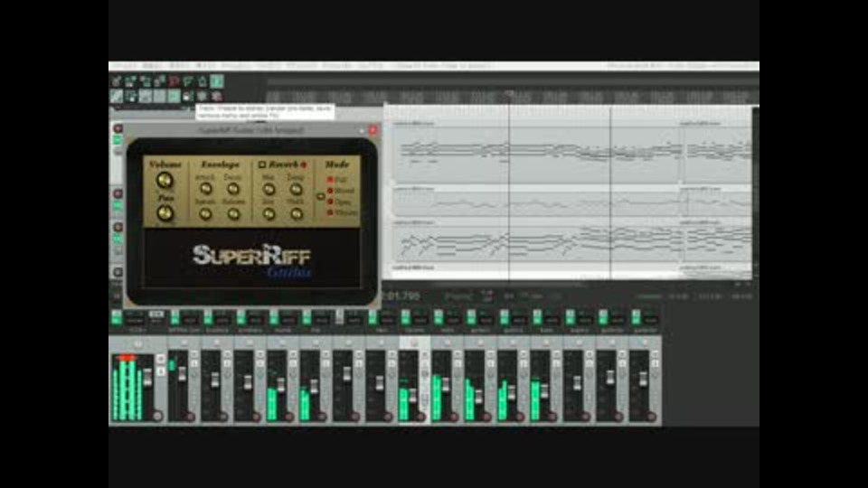868x488 pixels.
Task: Click the Envelope Sustain knob
Action: tap(205, 213)
